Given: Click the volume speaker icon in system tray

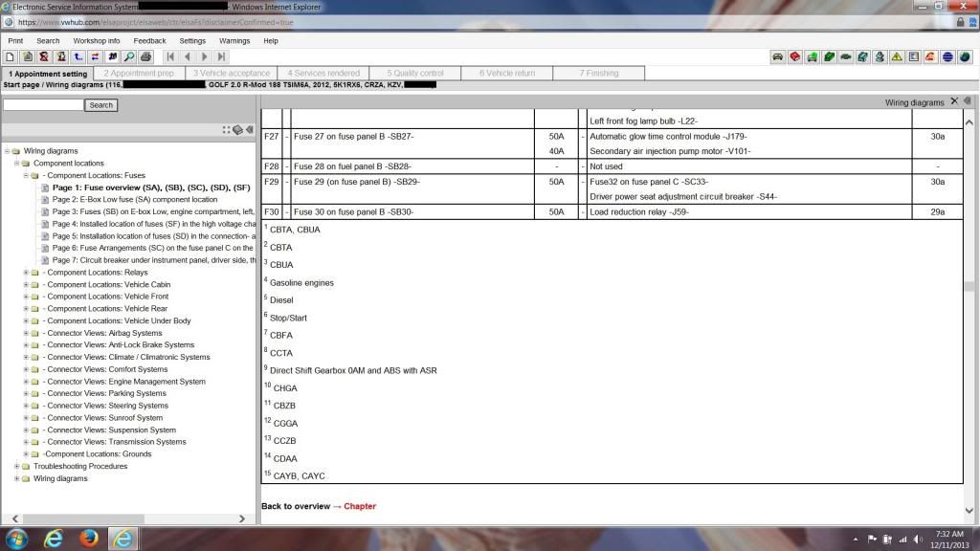Looking at the screenshot, I should pos(918,540).
